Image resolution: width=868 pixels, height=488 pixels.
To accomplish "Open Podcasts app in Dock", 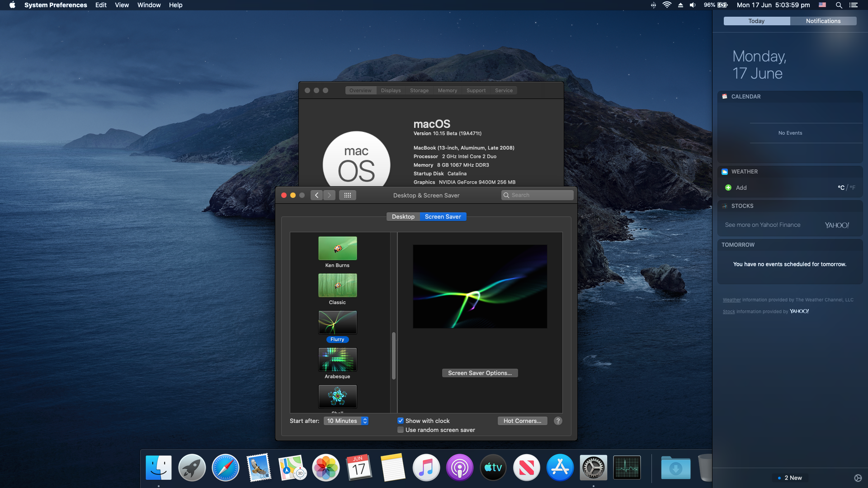I will [x=460, y=468].
